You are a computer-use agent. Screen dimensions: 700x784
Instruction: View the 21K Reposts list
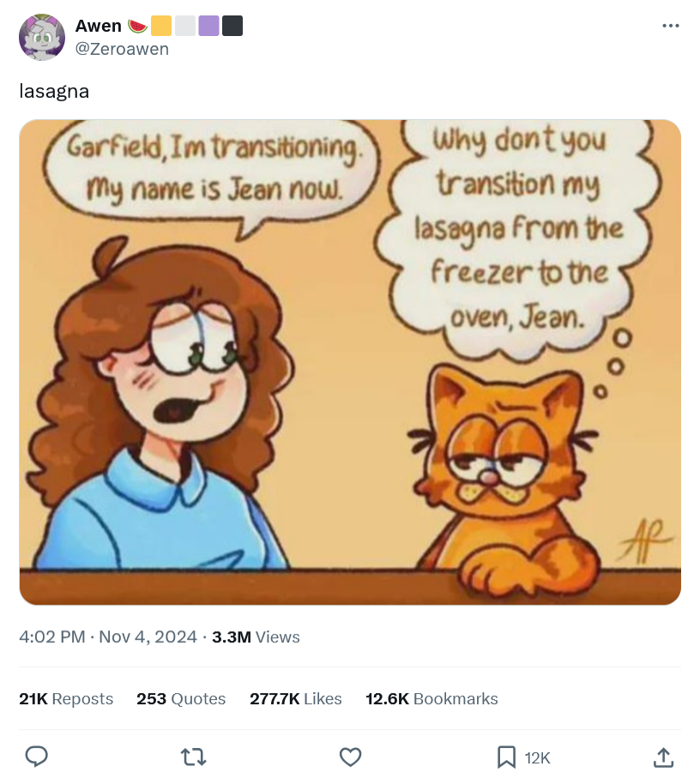pos(66,699)
